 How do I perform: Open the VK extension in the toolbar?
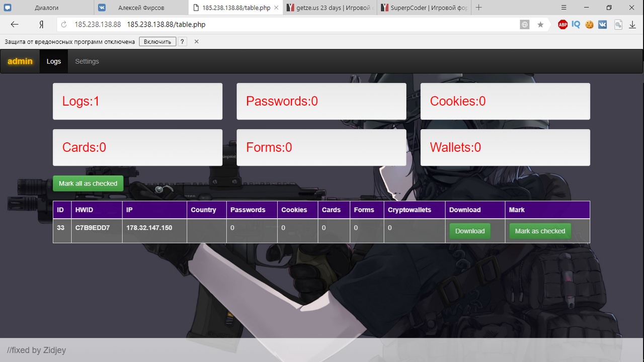602,25
